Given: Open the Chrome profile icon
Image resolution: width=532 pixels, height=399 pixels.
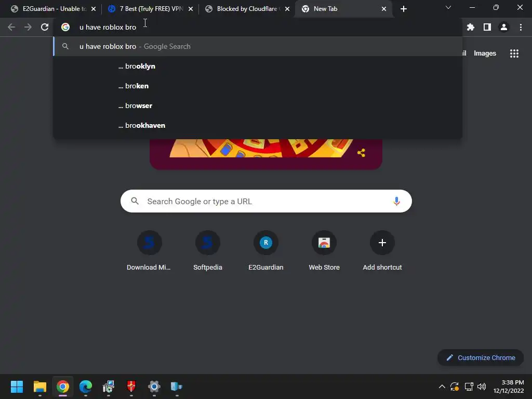Looking at the screenshot, I should coord(504,27).
